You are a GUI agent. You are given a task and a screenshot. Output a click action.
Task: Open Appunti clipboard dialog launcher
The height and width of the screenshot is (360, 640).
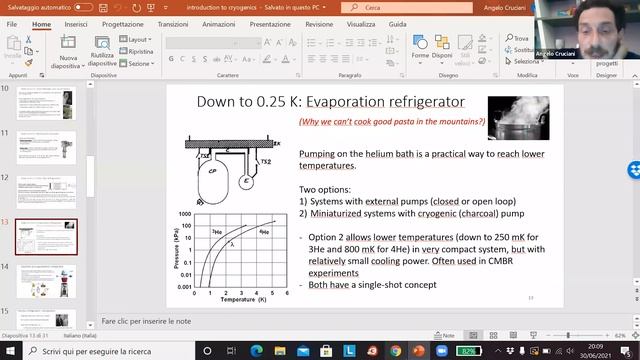42,75
